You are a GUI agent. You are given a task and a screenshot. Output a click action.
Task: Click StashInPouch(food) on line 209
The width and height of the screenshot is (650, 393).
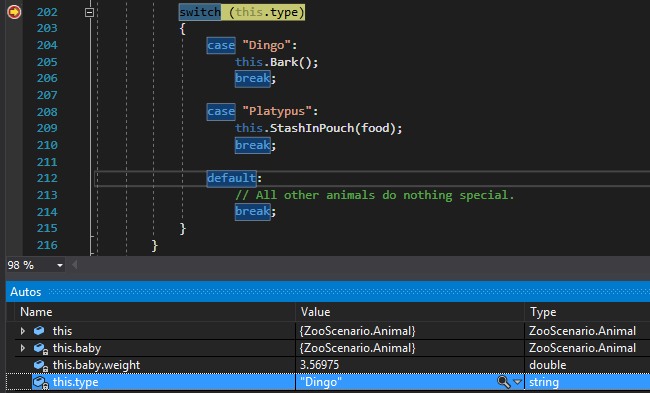coord(332,128)
